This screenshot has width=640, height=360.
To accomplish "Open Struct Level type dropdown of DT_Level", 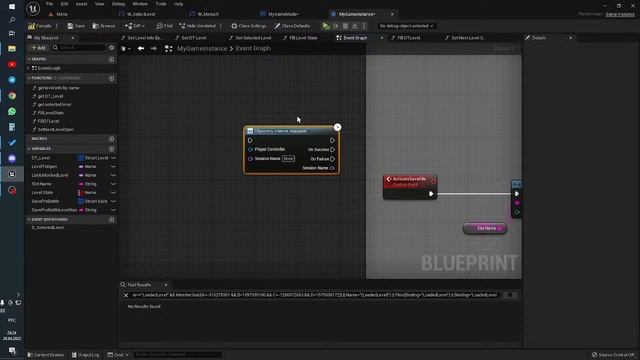I will tap(93, 158).
